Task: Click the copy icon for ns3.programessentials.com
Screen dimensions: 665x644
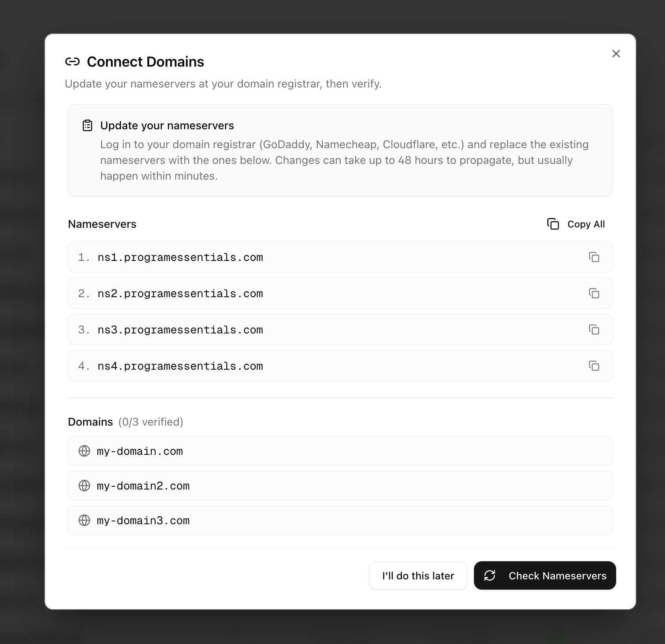Action: [594, 329]
